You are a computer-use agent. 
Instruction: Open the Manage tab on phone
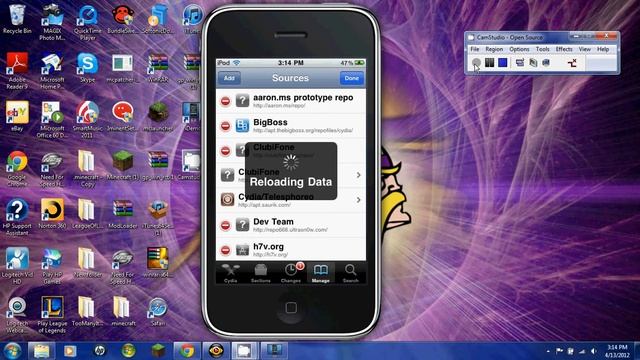pos(320,273)
